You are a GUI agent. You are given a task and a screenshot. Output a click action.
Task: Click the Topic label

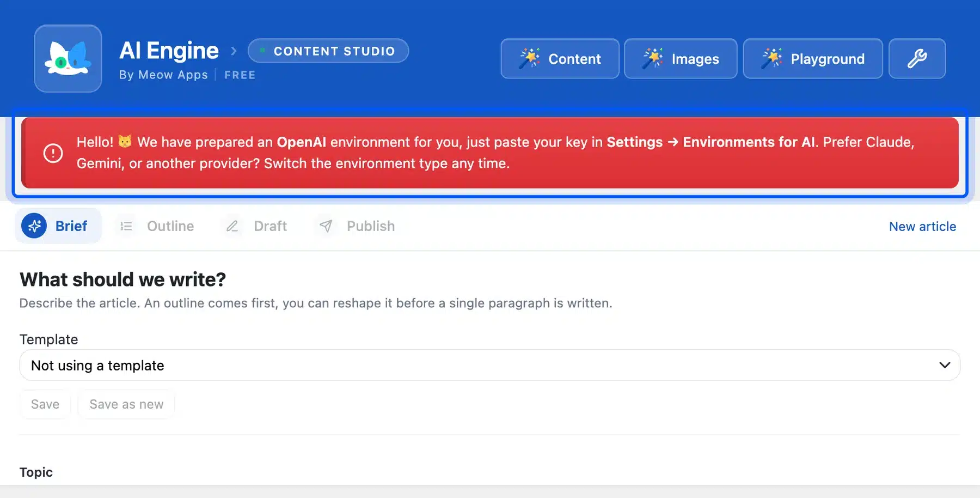click(x=36, y=472)
